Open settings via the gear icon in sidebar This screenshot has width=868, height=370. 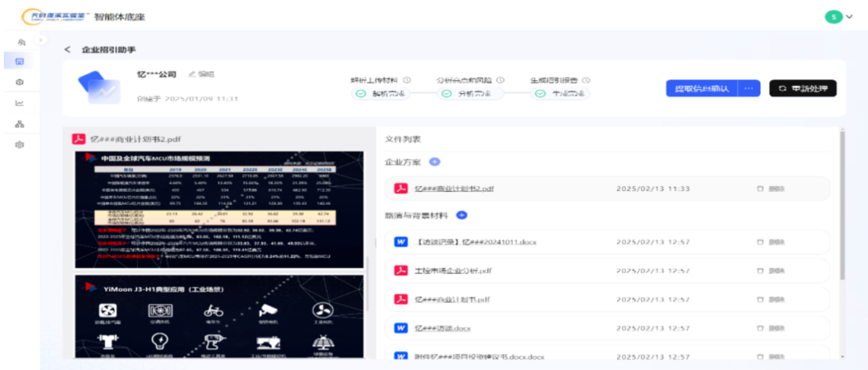pyautogui.click(x=21, y=145)
